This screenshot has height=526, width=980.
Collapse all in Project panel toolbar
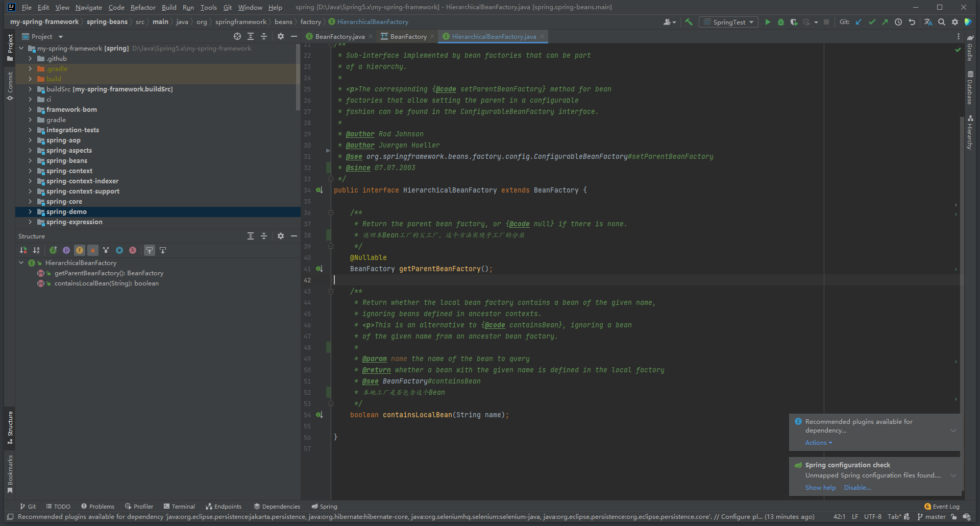264,36
